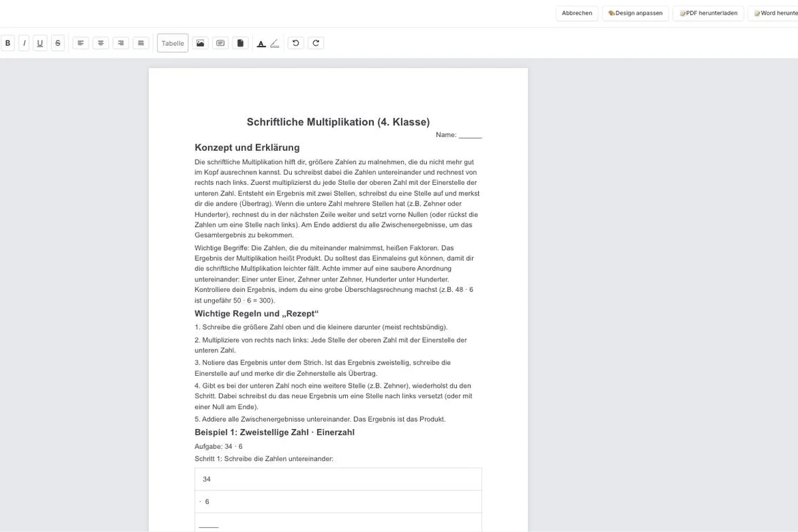Insert a page break via document icon

(x=240, y=43)
